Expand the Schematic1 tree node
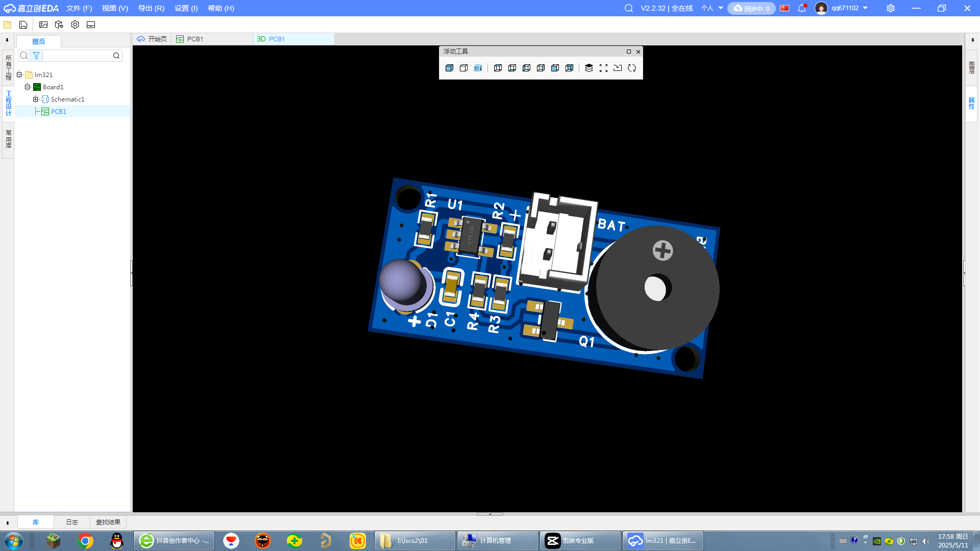Viewport: 980px width, 551px height. 36,99
